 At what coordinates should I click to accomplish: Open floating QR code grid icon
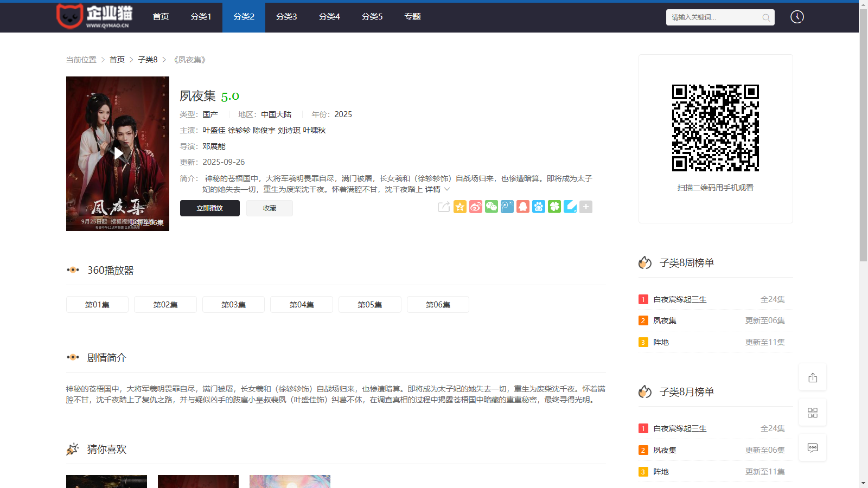(x=812, y=413)
